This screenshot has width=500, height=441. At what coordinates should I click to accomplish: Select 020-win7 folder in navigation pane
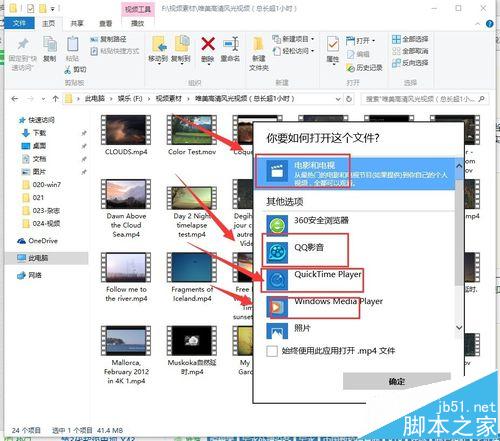pyautogui.click(x=42, y=185)
